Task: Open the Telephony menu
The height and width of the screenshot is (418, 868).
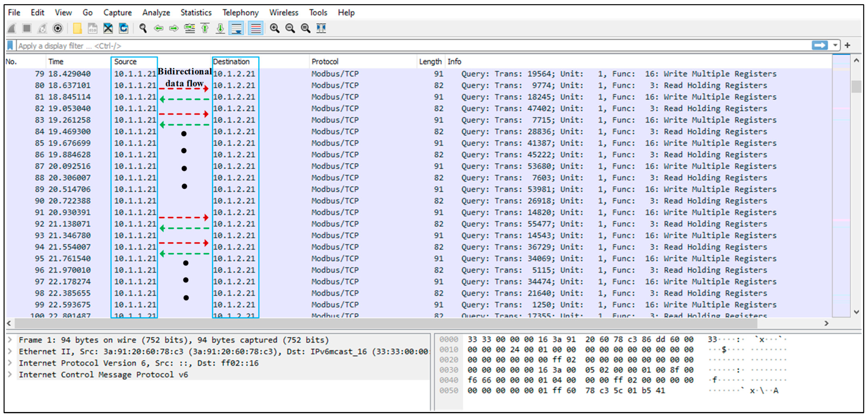Action: pyautogui.click(x=240, y=12)
